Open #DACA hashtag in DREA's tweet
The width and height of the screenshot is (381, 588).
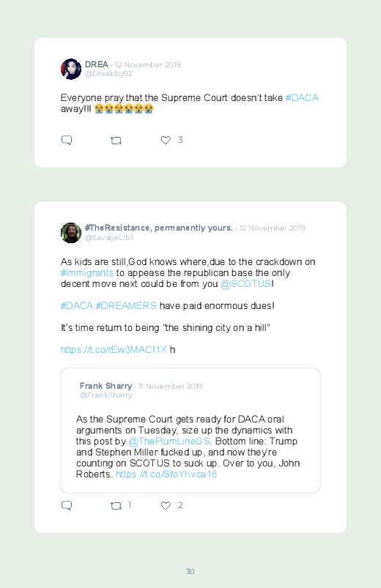click(x=302, y=98)
